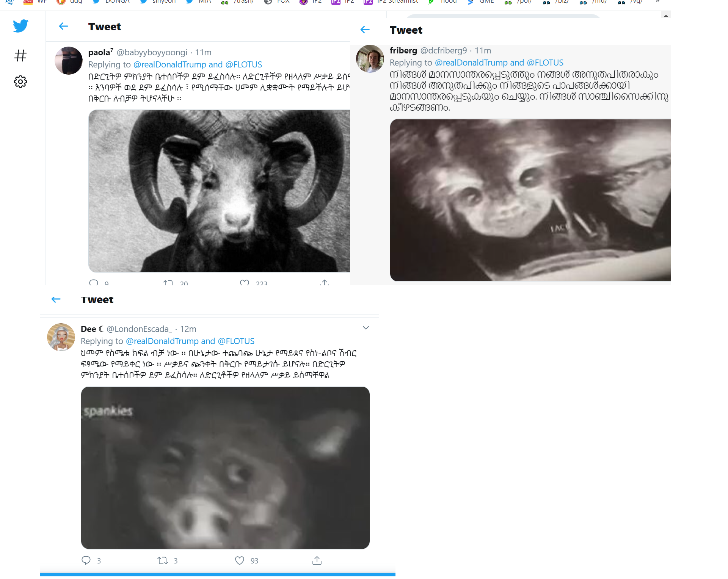Open the Explore hashtag icon
The width and height of the screenshot is (728, 579).
point(20,56)
